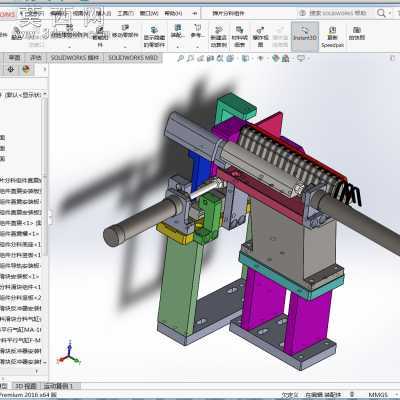Expand the manager panel tabs arrow
Image resolution: width=400 pixels, height=400 pixels.
click(x=44, y=70)
